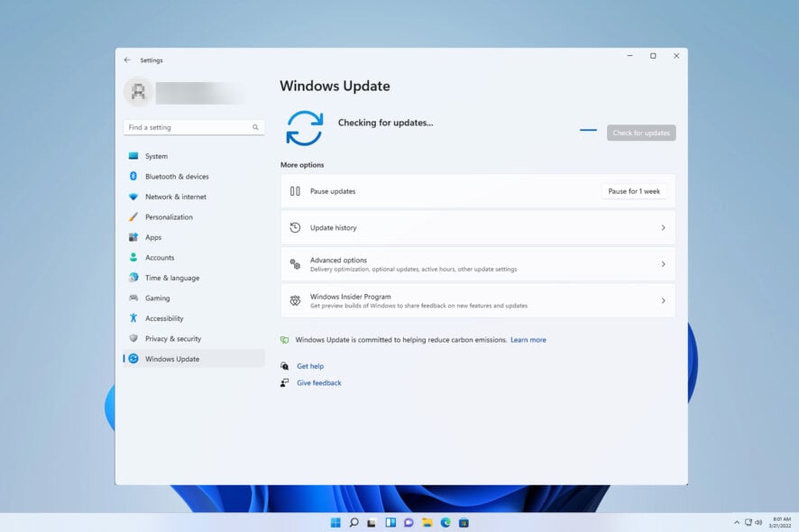
Task: Select Privacy & security
Action: pyautogui.click(x=194, y=338)
